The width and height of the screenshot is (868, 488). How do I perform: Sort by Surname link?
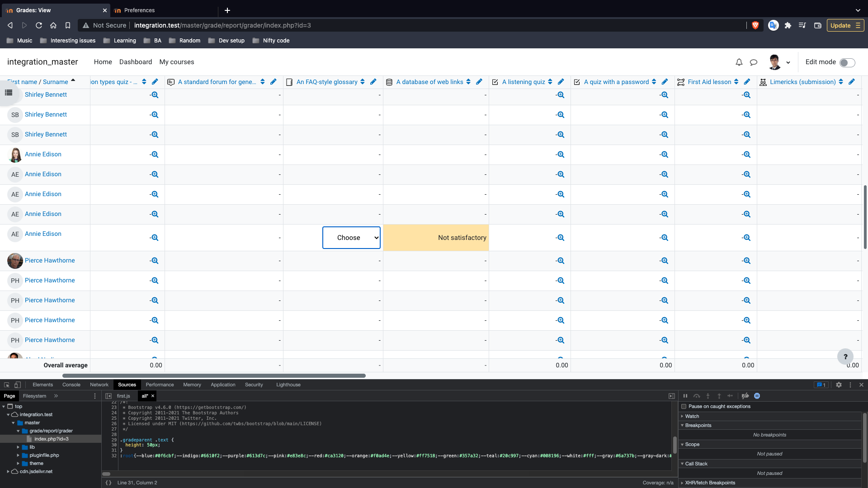[56, 82]
